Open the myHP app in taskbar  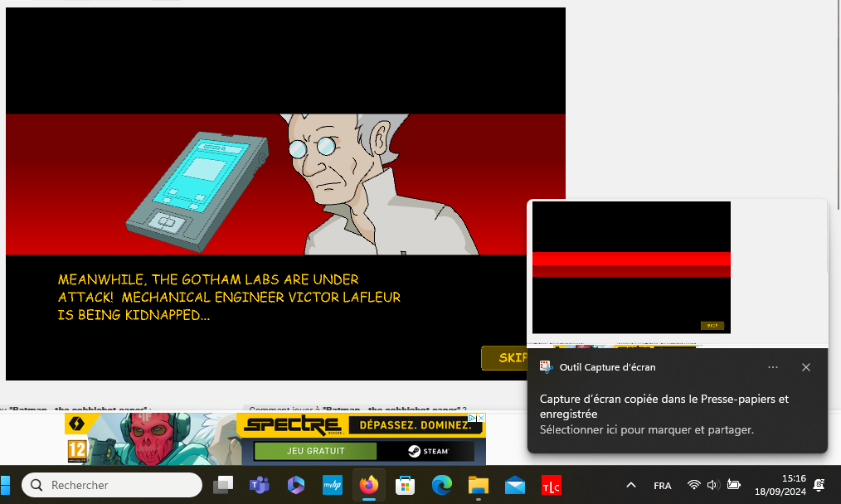333,485
